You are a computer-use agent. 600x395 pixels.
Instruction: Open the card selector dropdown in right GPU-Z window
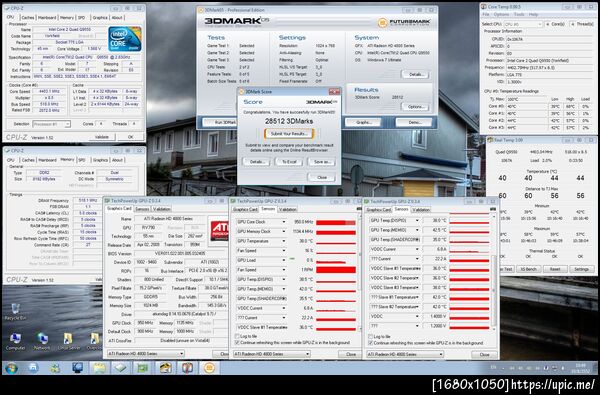tap(405, 354)
